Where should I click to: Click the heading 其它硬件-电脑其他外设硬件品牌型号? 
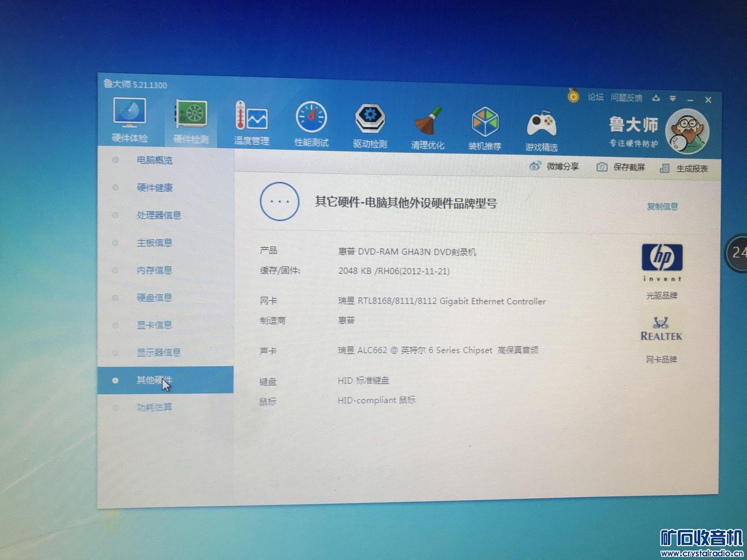[x=406, y=203]
